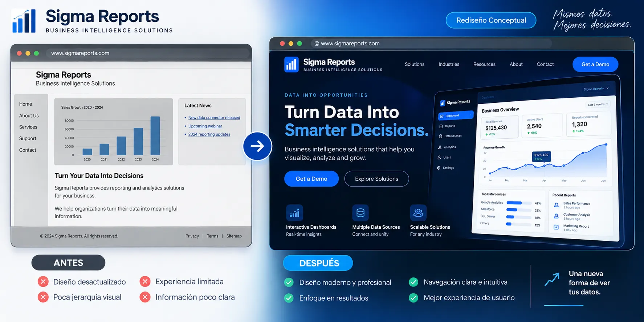Select Users in the mockup sidebar
This screenshot has height=322, width=644.
click(444, 158)
